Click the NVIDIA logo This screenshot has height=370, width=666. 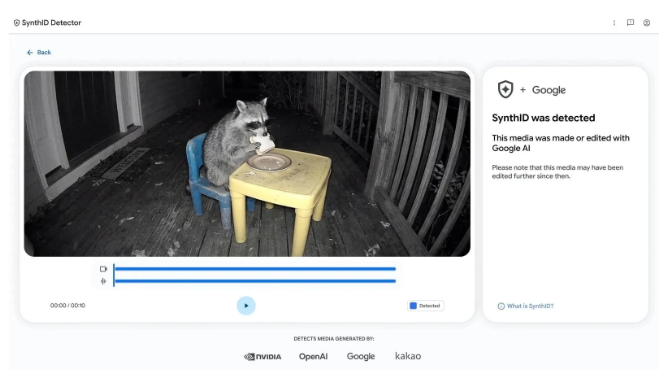tap(262, 356)
